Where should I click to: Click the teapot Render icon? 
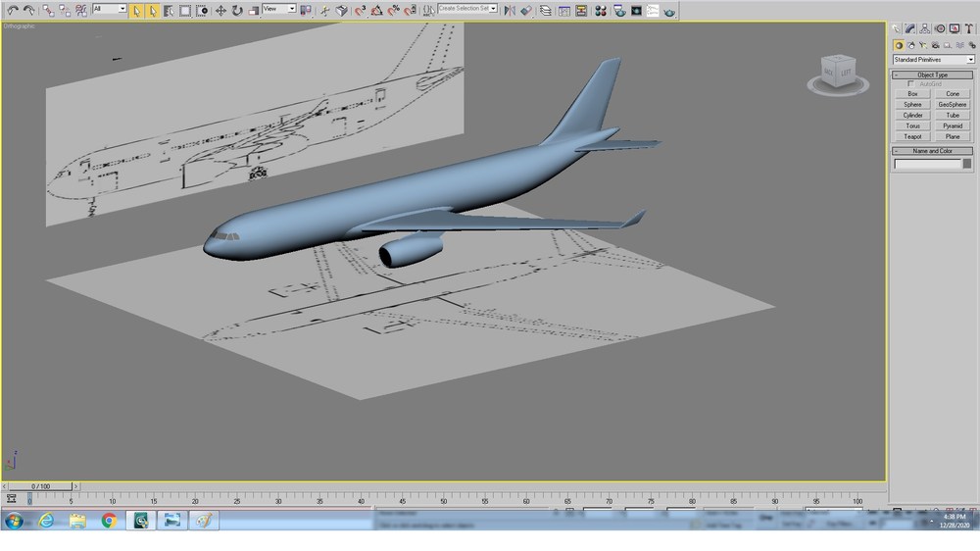[669, 11]
